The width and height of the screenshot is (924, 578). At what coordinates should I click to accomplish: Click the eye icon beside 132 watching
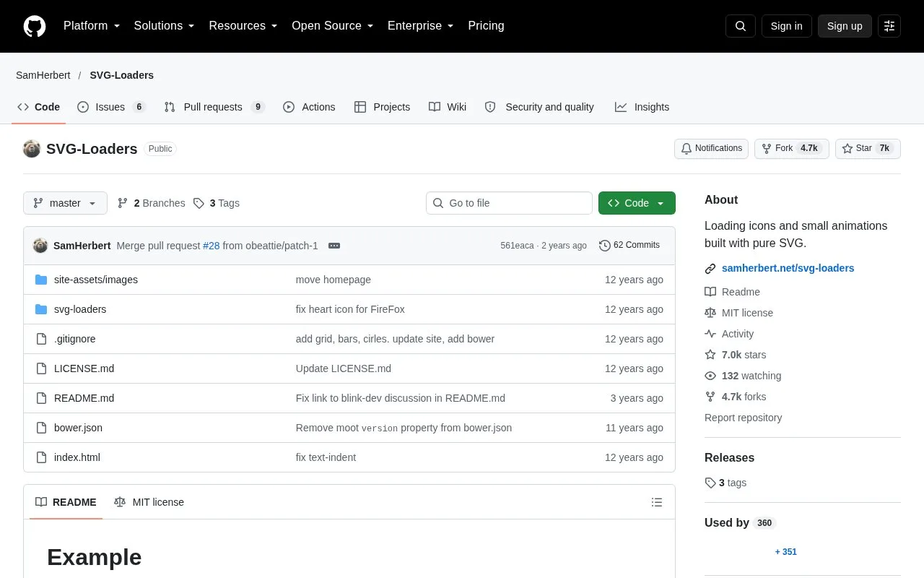(710, 376)
